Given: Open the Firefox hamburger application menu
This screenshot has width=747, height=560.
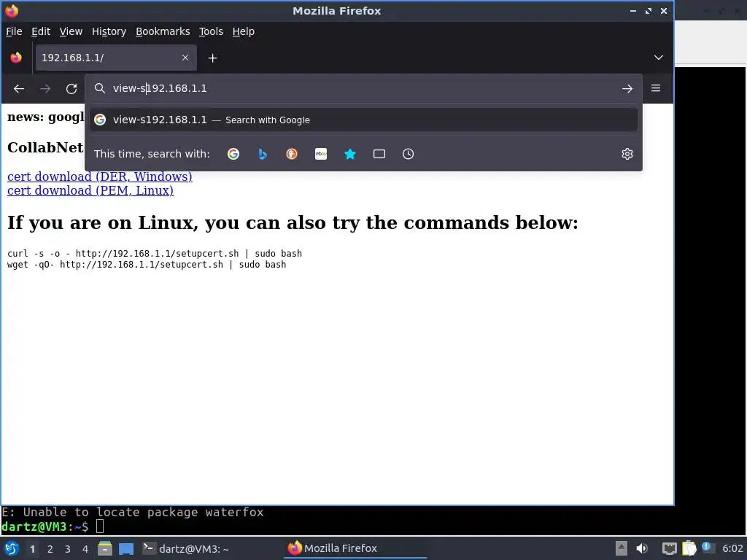Looking at the screenshot, I should (x=656, y=88).
